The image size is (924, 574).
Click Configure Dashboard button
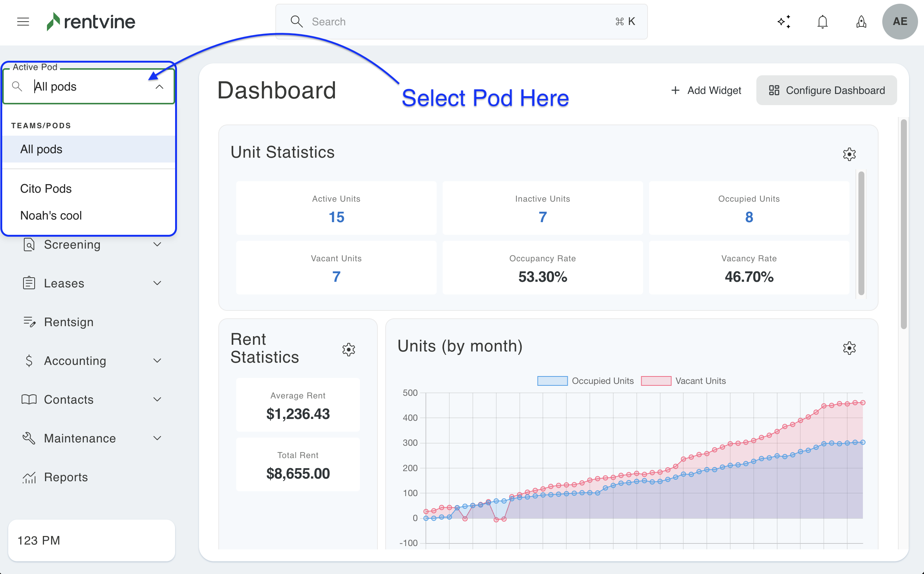(826, 90)
